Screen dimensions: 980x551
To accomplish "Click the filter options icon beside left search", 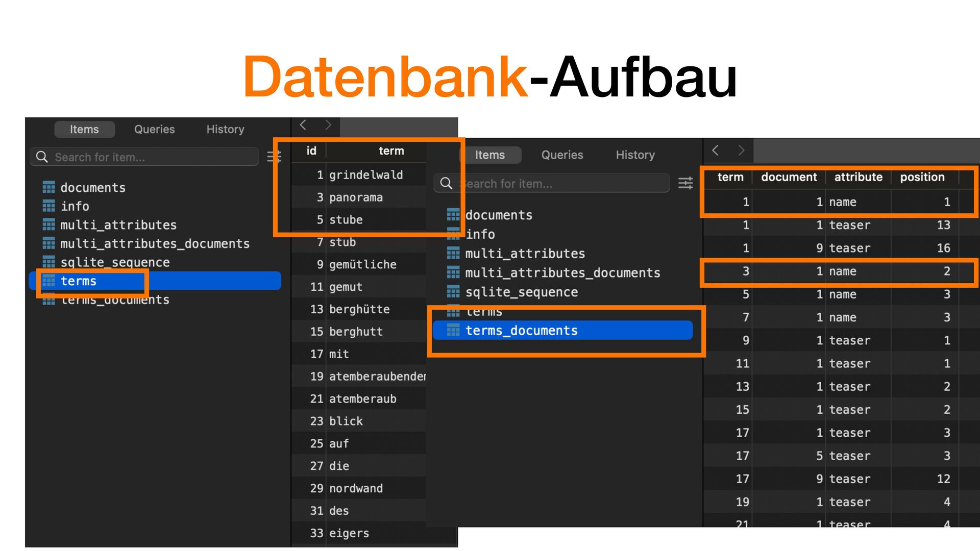I will click(x=274, y=157).
